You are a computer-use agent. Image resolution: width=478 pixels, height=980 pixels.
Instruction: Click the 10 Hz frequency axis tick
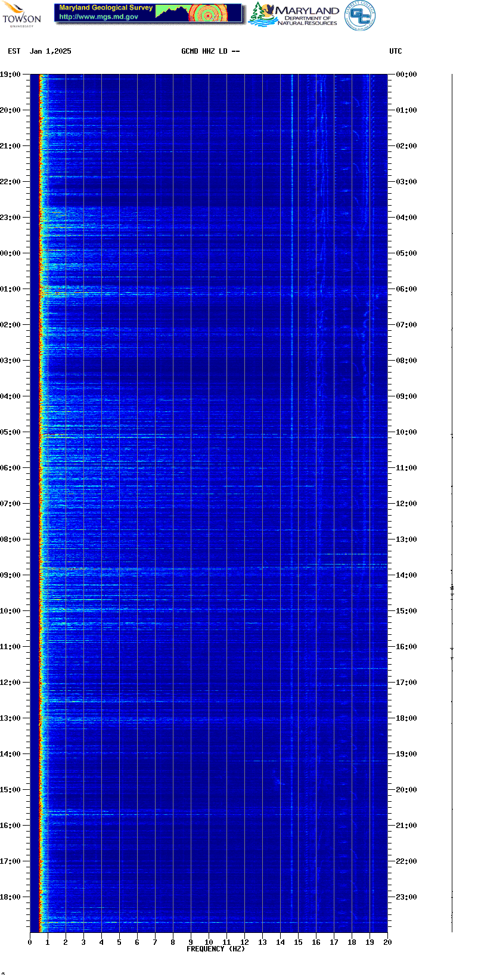(x=209, y=942)
